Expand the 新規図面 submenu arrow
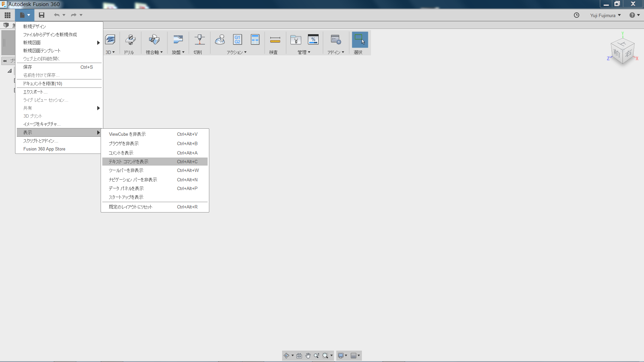 98,43
